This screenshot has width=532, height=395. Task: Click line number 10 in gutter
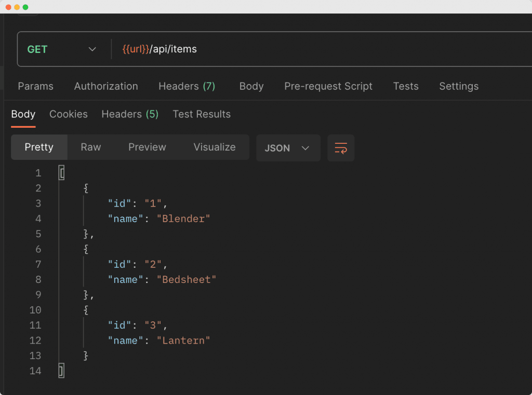(35, 310)
